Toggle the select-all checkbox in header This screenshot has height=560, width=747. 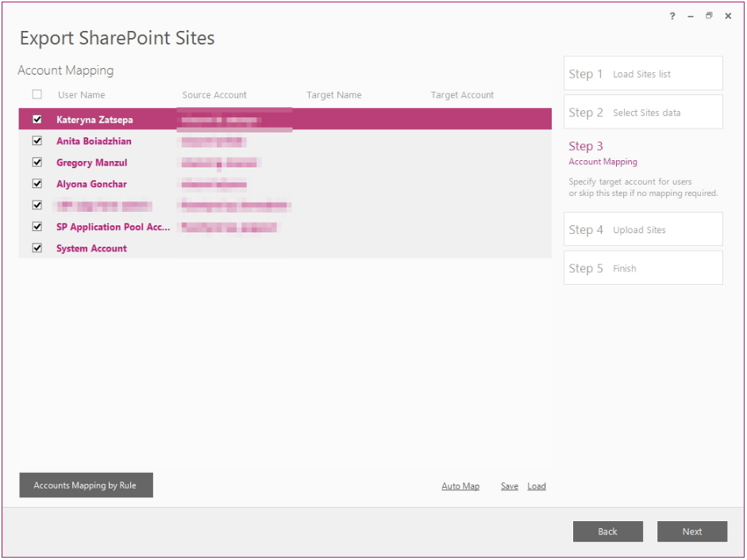click(37, 94)
